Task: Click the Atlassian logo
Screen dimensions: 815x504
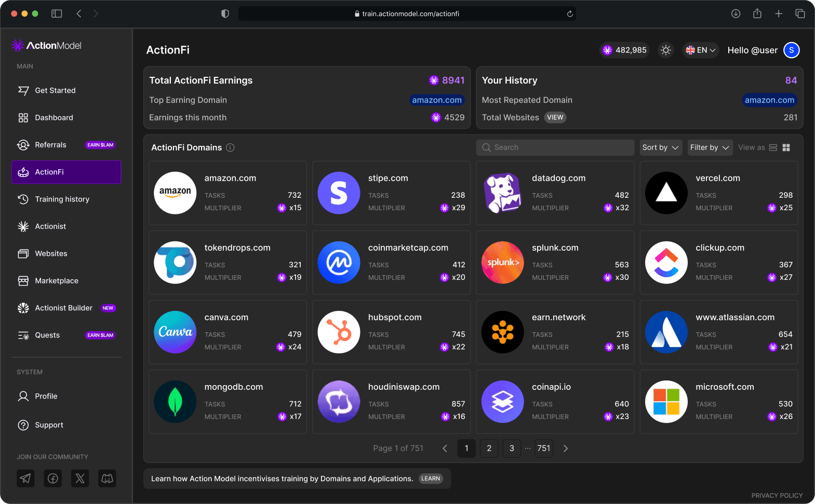Action: tap(666, 332)
